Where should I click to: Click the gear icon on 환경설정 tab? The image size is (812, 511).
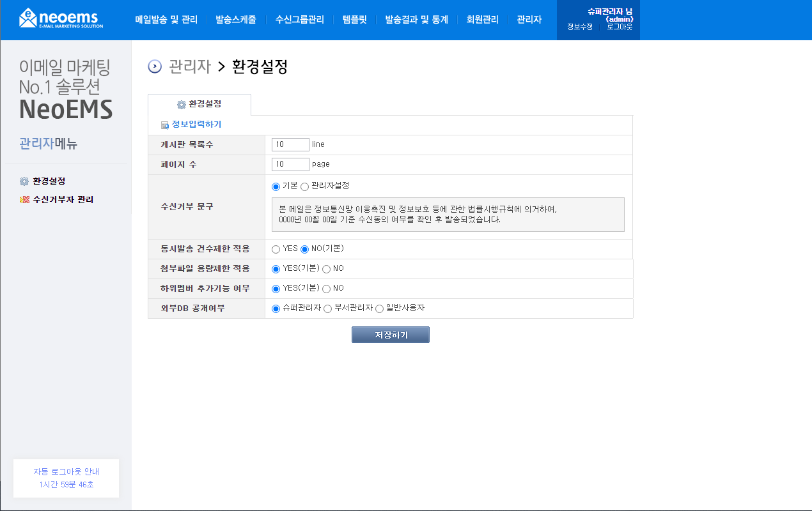click(182, 104)
